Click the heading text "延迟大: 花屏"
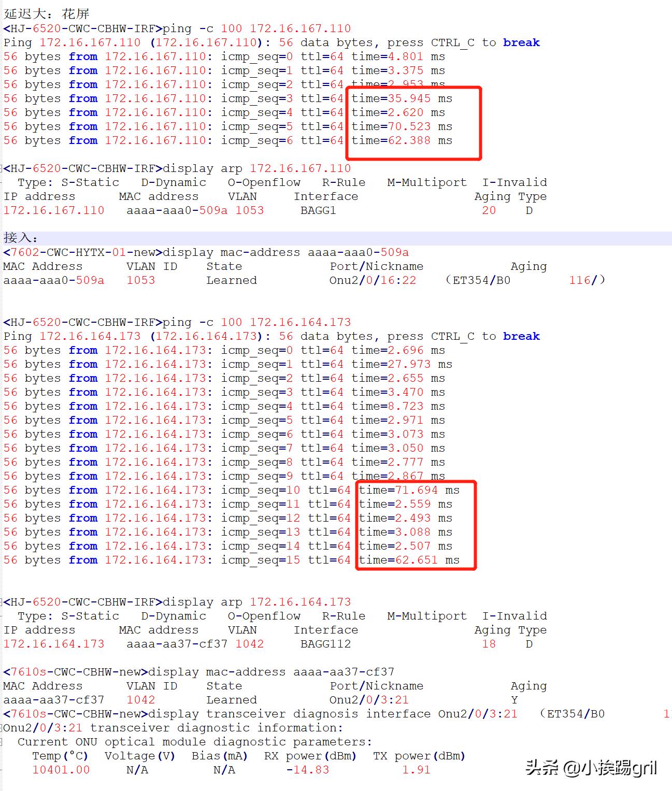This screenshot has height=791, width=672. (x=47, y=14)
